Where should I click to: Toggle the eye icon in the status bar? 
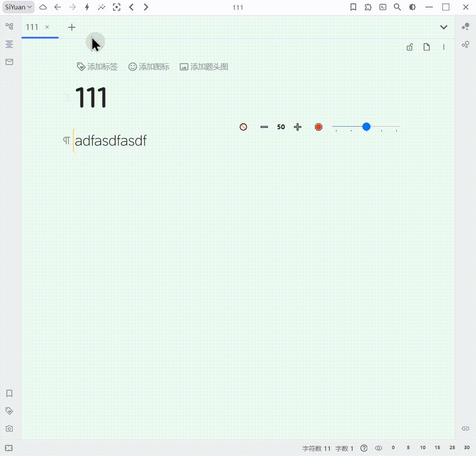[378, 448]
